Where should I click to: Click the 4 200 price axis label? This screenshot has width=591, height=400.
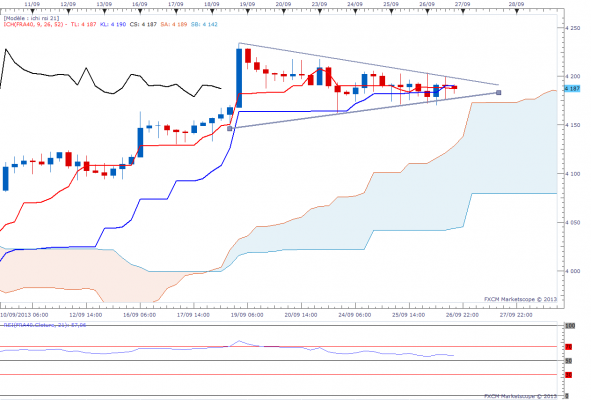click(573, 76)
